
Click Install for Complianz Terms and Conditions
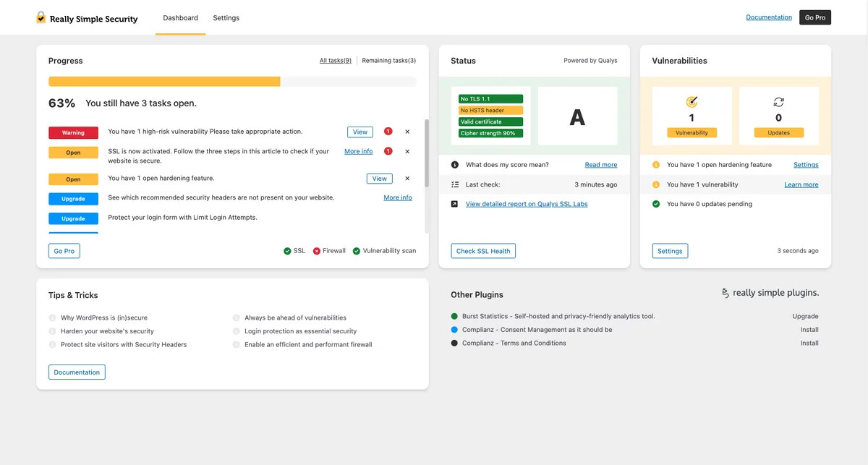click(809, 343)
